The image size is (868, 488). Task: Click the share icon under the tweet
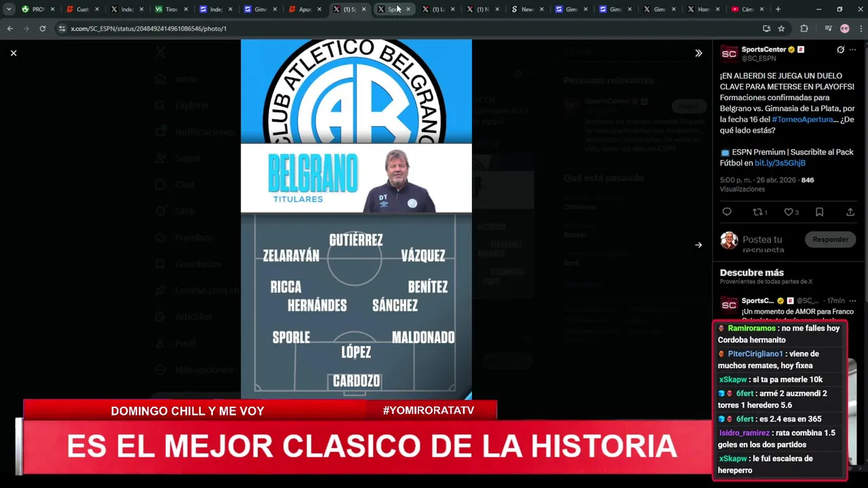(x=850, y=212)
